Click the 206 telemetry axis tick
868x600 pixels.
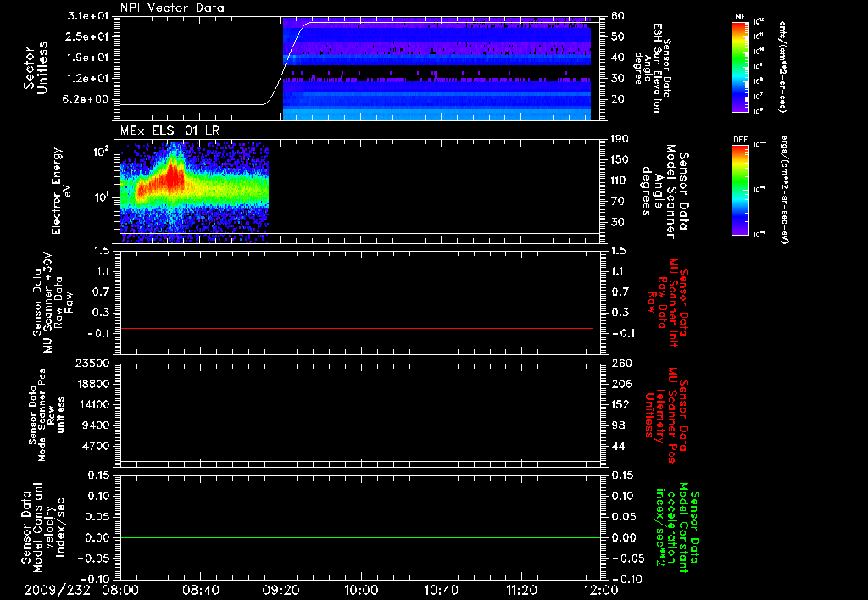point(621,384)
